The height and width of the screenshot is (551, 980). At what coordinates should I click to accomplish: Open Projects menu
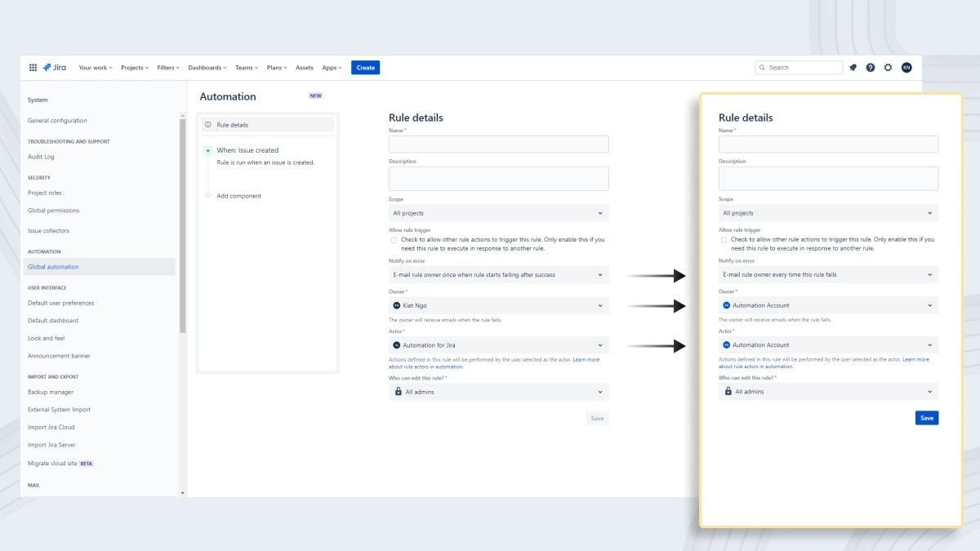coord(135,68)
